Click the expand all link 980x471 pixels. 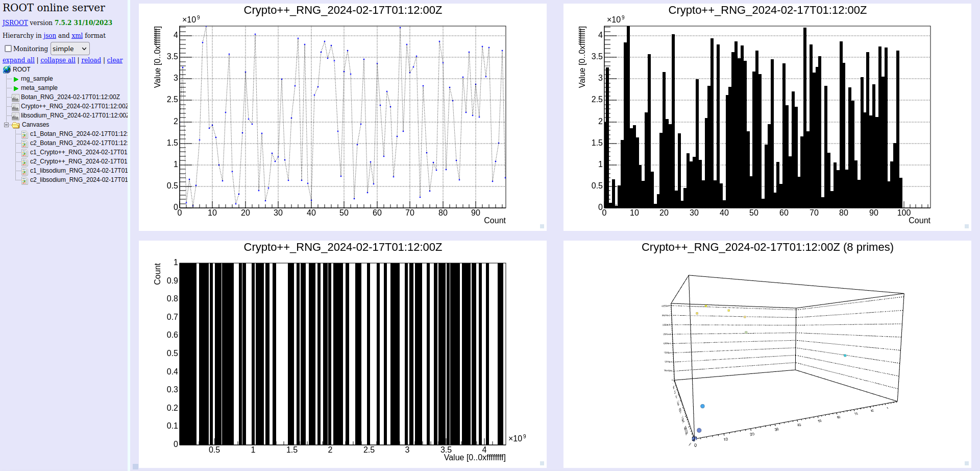point(18,60)
